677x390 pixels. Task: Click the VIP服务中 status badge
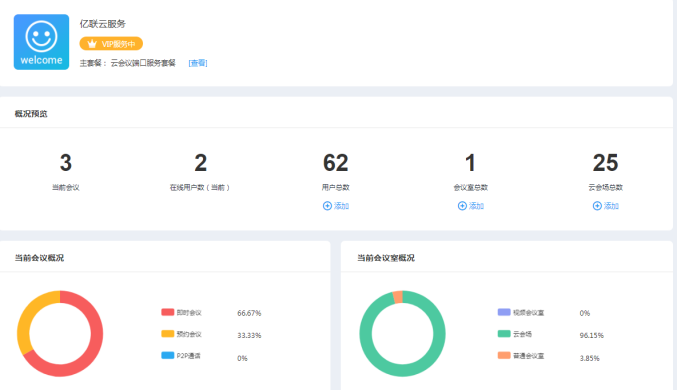(111, 44)
